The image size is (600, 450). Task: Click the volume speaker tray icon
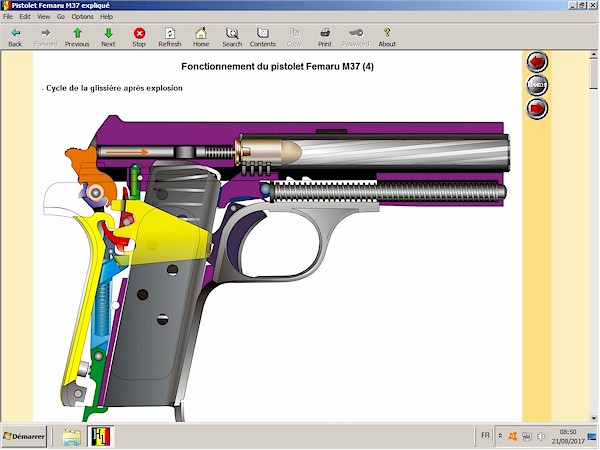click(x=541, y=436)
